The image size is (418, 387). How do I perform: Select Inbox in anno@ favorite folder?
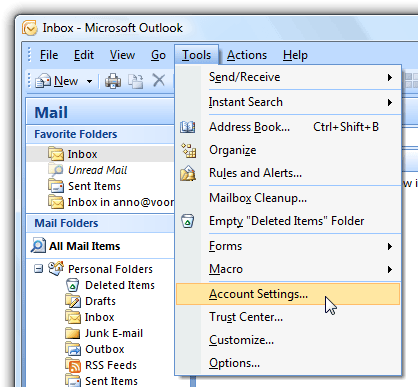point(121,202)
